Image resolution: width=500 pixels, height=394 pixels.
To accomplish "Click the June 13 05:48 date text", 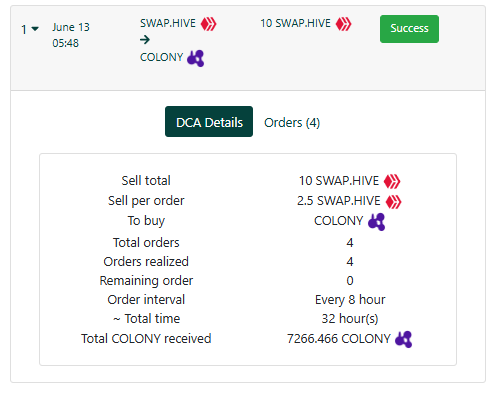I will [71, 35].
